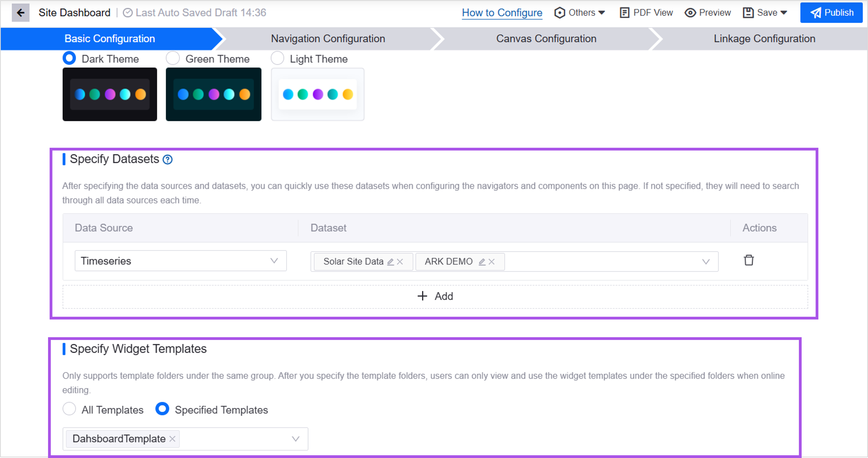This screenshot has height=458, width=868.
Task: Edit the Solar Site Data dataset tag
Action: pyautogui.click(x=390, y=262)
